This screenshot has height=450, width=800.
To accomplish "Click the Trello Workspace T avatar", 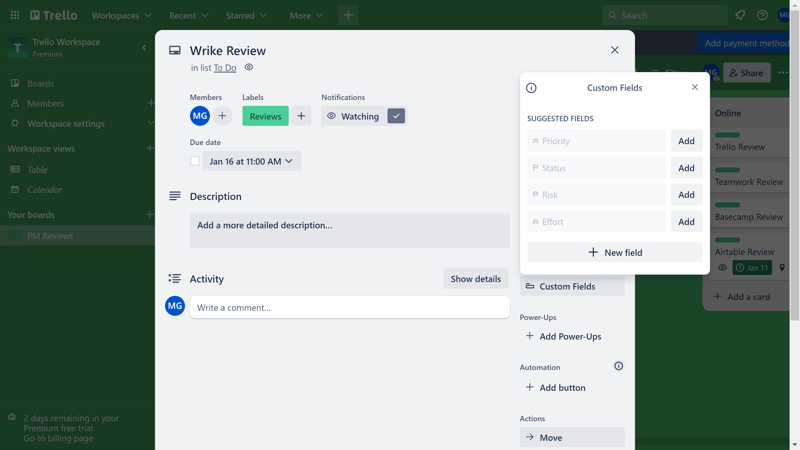I will (17, 48).
